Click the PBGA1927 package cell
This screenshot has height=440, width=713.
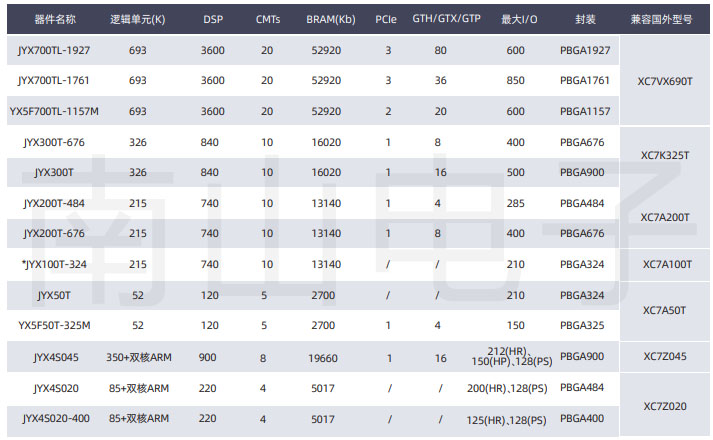(585, 50)
